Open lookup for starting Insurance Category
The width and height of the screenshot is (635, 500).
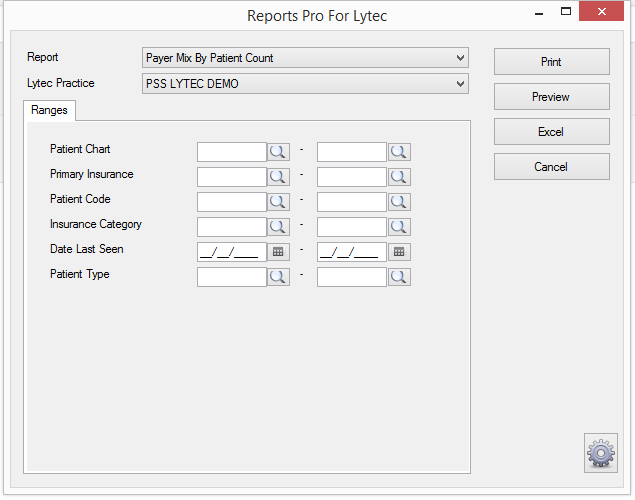[278, 227]
